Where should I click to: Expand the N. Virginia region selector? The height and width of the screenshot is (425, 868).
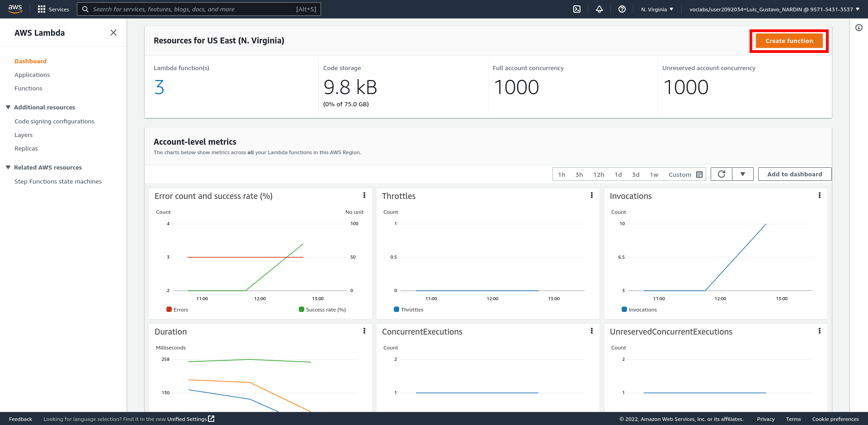click(x=657, y=9)
